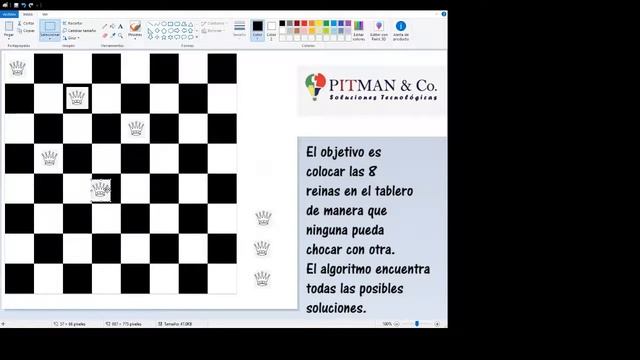This screenshot has width=640, height=360.
Task: Select the Fill with color bucket tool
Action: tap(113, 26)
